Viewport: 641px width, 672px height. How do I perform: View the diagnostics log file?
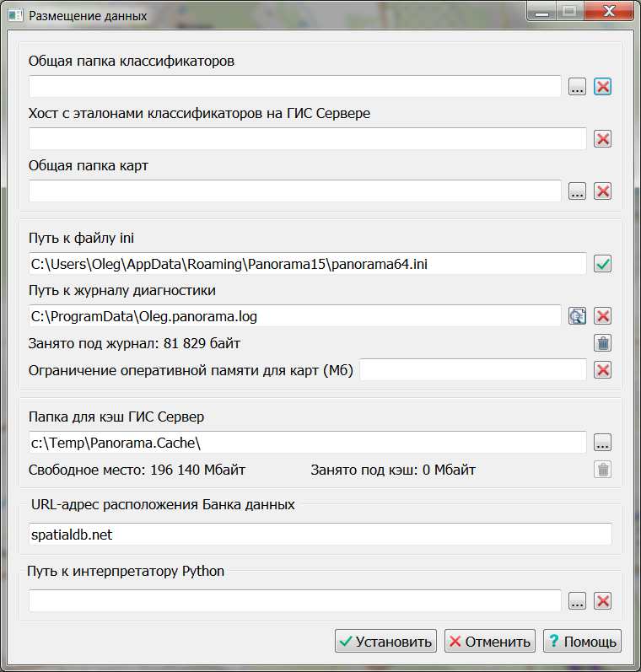577,316
